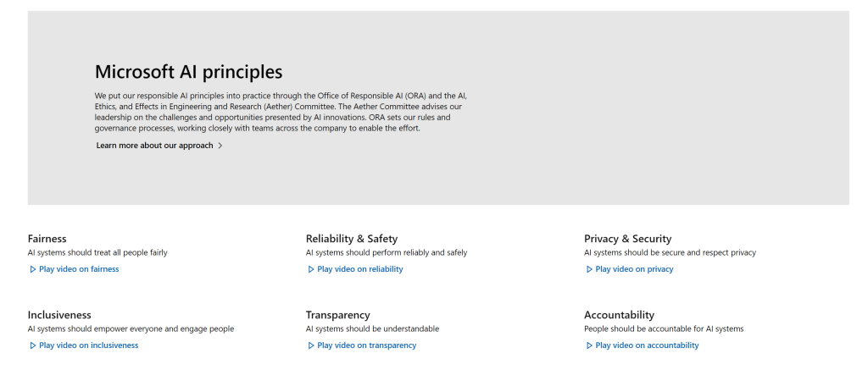
Task: Open the Play video on accountability link
Action: click(647, 345)
